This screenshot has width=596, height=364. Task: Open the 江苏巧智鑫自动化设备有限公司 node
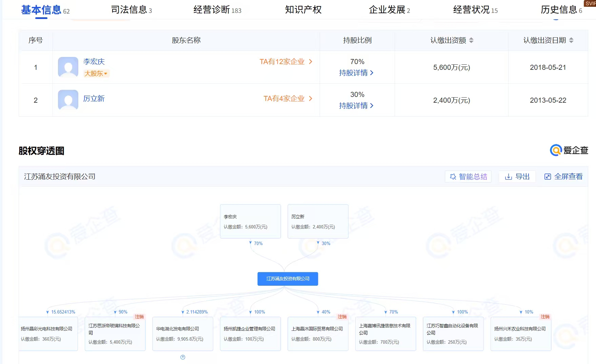[x=453, y=334]
